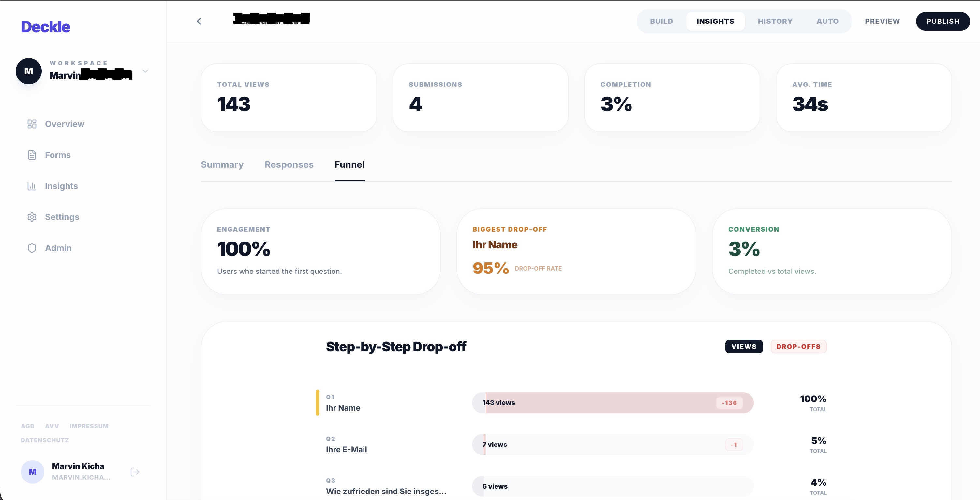The height and width of the screenshot is (500, 980).
Task: Click the Admin shield icon
Action: pos(32,248)
